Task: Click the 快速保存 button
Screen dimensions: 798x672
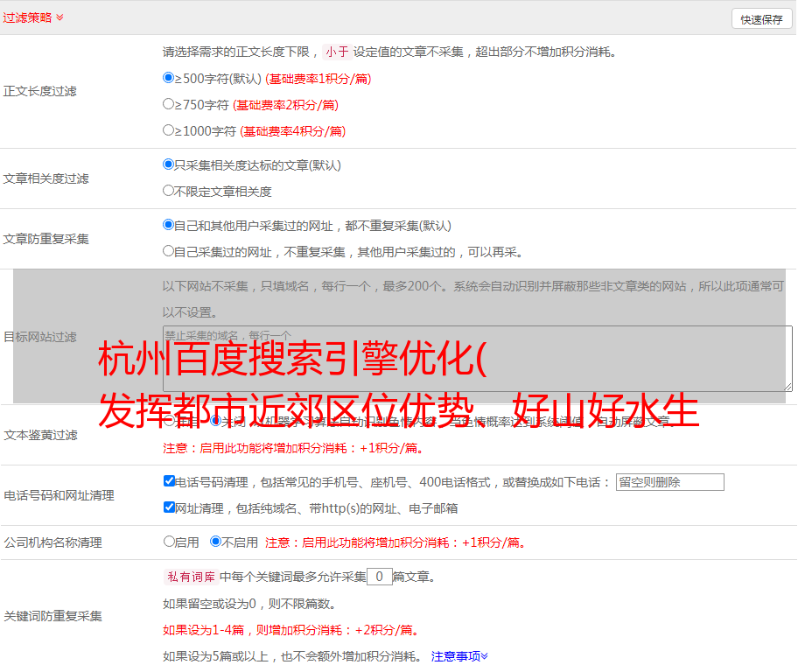Action: pos(761,19)
